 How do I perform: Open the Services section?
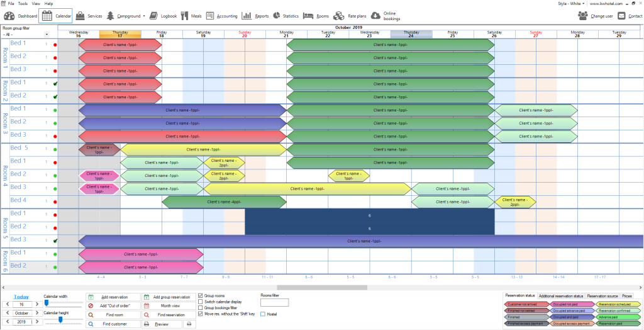tap(88, 16)
